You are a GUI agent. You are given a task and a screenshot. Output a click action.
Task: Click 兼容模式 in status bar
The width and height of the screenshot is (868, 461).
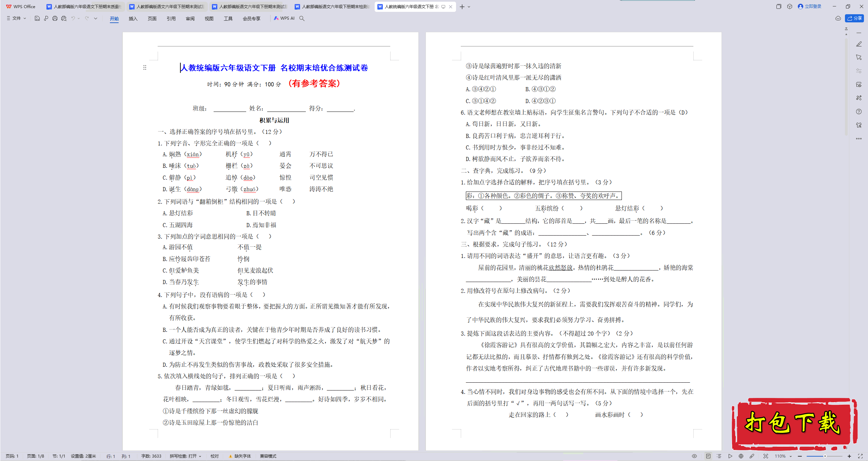[x=268, y=456]
